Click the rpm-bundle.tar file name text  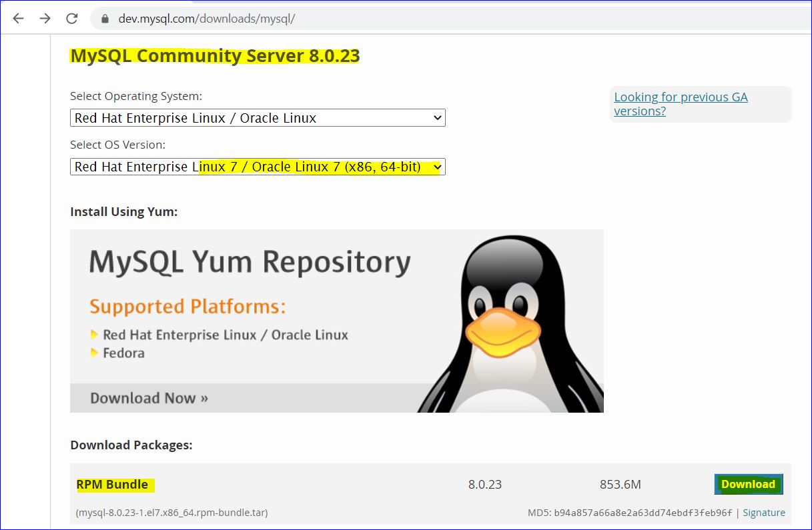pyautogui.click(x=172, y=513)
